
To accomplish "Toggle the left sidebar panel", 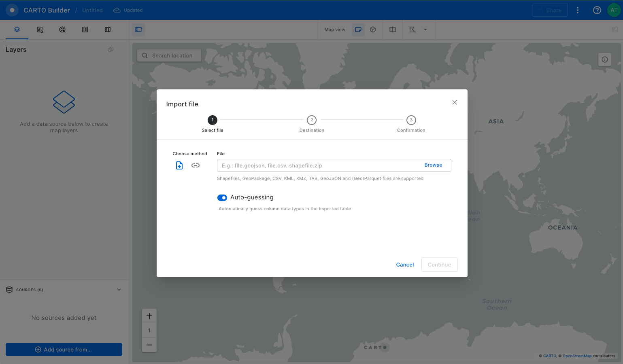I will (x=138, y=30).
